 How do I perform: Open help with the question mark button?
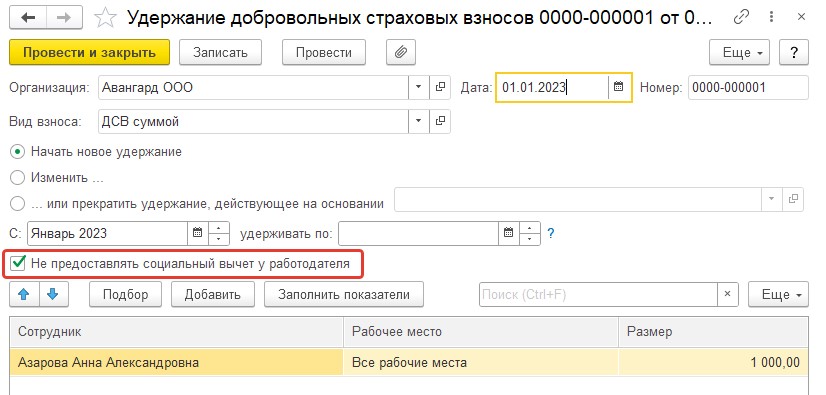(x=793, y=52)
